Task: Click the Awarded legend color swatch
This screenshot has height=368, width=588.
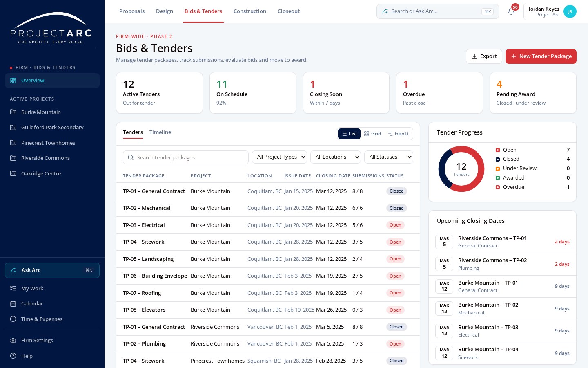Action: click(498, 178)
